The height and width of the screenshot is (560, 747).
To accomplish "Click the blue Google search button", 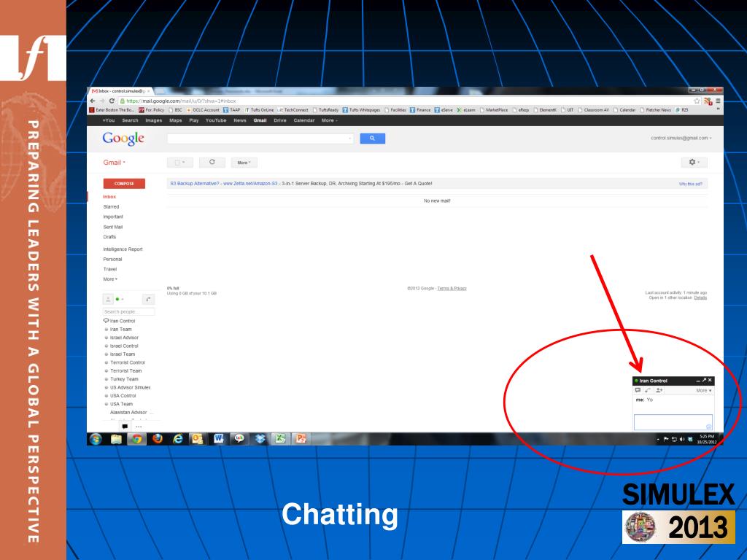I will [x=372, y=139].
